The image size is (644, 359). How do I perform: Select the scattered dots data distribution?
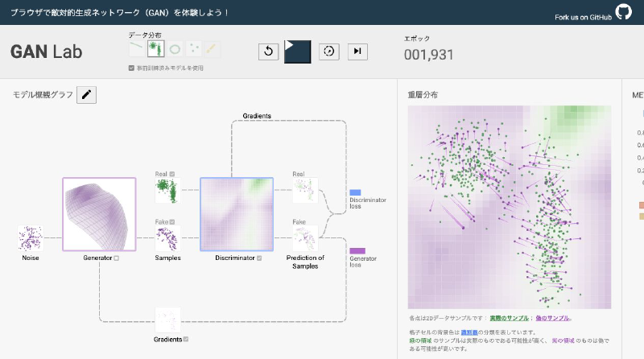point(193,49)
